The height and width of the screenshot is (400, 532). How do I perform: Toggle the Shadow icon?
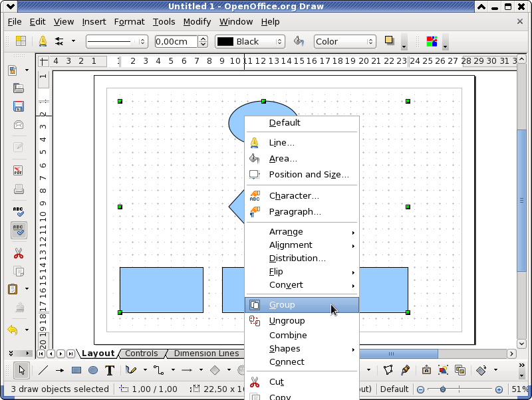point(389,41)
